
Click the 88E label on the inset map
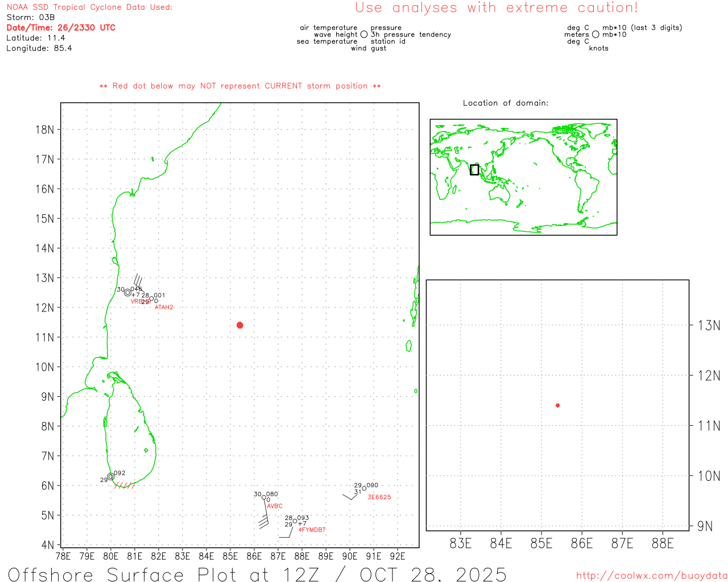[663, 544]
